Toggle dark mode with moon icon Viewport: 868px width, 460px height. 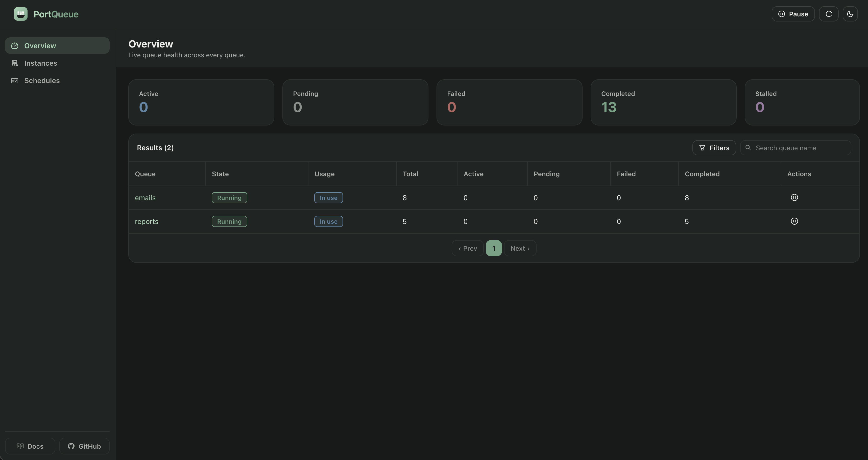[850, 14]
